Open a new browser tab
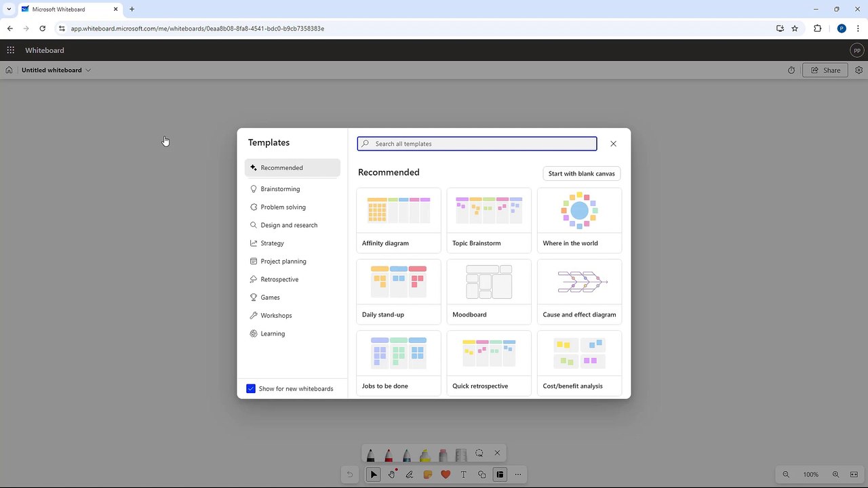The image size is (868, 488). [132, 9]
